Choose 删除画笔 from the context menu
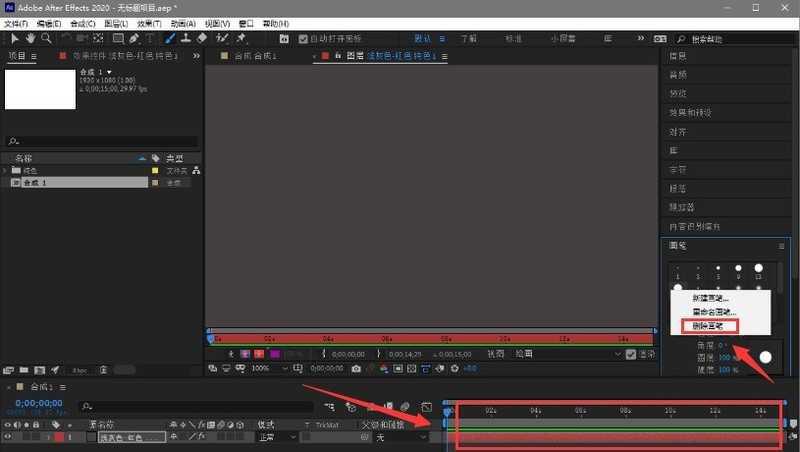800x452 pixels. pos(707,326)
